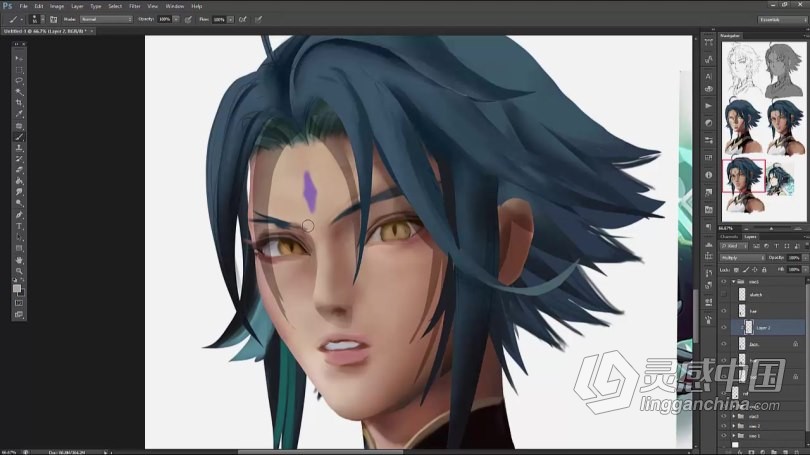Open the brush Mode dropdown
The width and height of the screenshot is (810, 455).
106,19
